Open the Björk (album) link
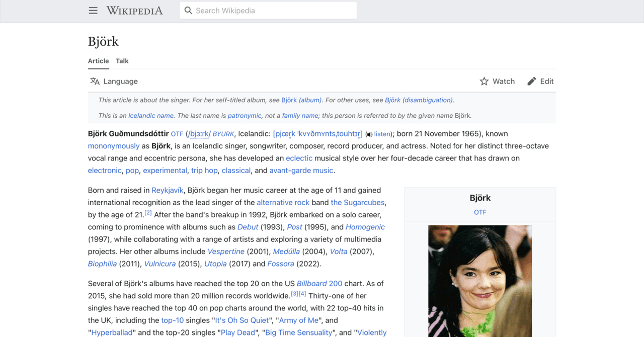Viewport: 644px width, 337px height. (303, 100)
